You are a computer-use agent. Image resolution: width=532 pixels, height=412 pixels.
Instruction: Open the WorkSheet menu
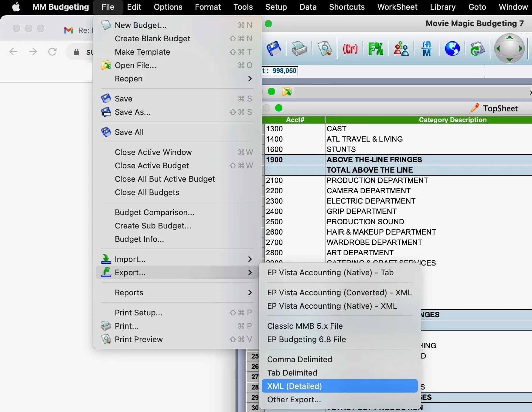[397, 7]
